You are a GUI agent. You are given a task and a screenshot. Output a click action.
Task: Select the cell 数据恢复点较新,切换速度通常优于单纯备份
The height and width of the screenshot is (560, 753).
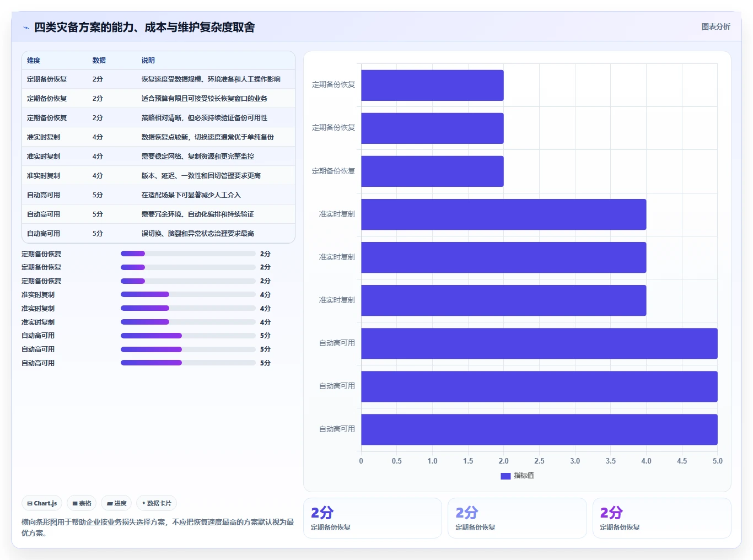click(x=208, y=137)
